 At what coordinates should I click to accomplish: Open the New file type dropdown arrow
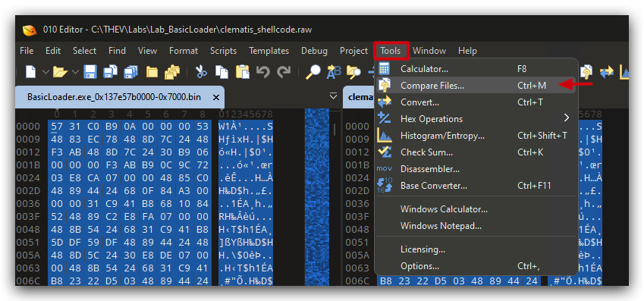pos(46,72)
